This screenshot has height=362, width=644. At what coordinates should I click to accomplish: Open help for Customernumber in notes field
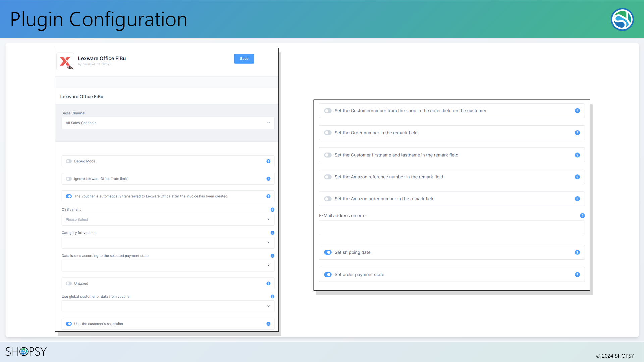(x=577, y=111)
